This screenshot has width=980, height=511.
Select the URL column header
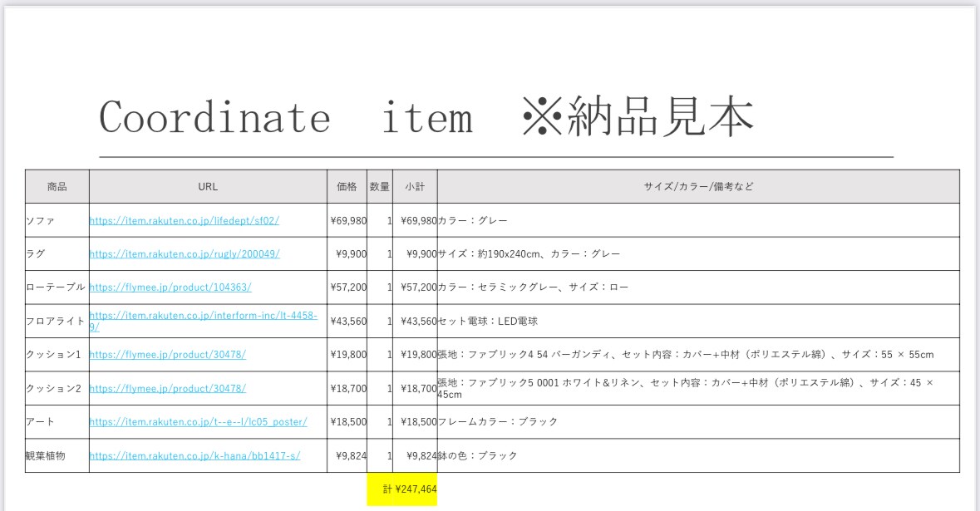(x=208, y=186)
